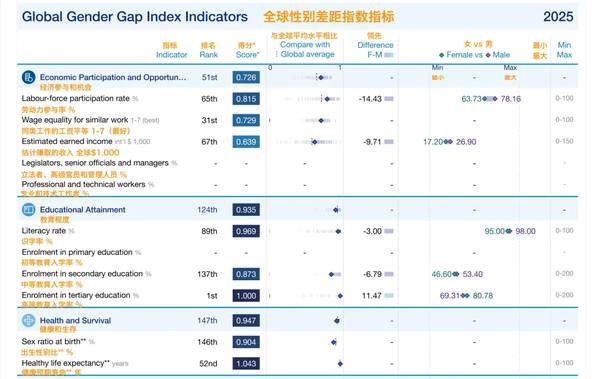Click the Difference F-M column header

pos(375,50)
